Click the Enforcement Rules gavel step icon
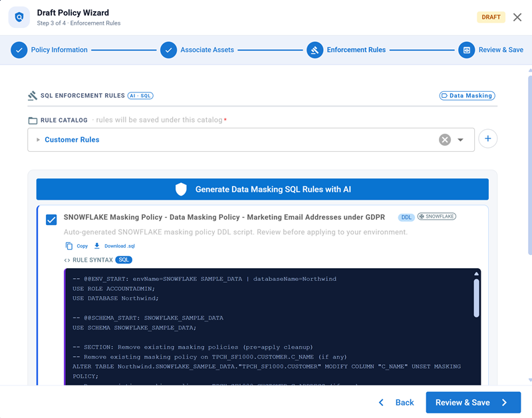The height and width of the screenshot is (418, 532). 315,50
